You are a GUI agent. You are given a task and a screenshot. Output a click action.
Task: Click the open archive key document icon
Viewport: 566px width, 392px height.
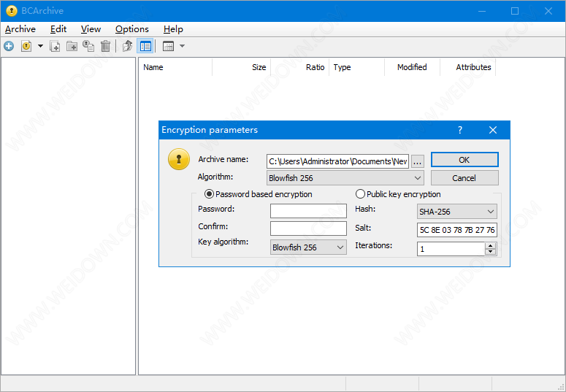(x=26, y=46)
